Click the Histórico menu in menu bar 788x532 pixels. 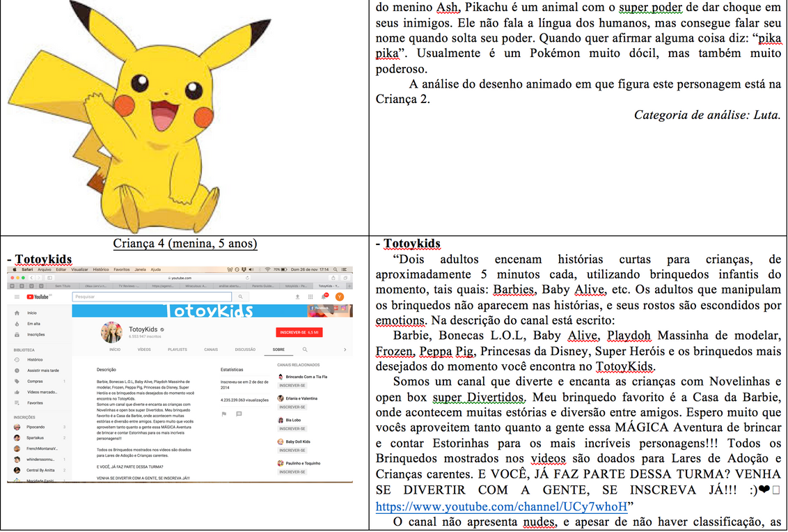[100, 269]
